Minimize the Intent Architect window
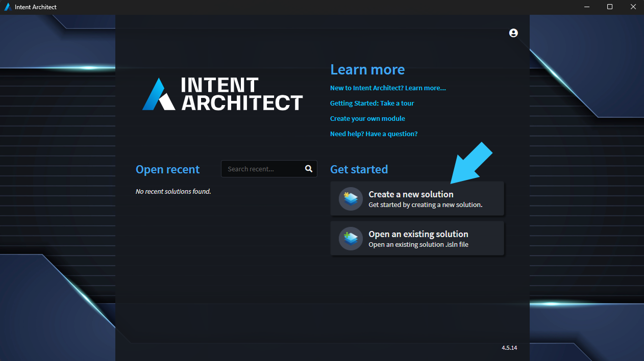644x361 pixels. point(586,7)
